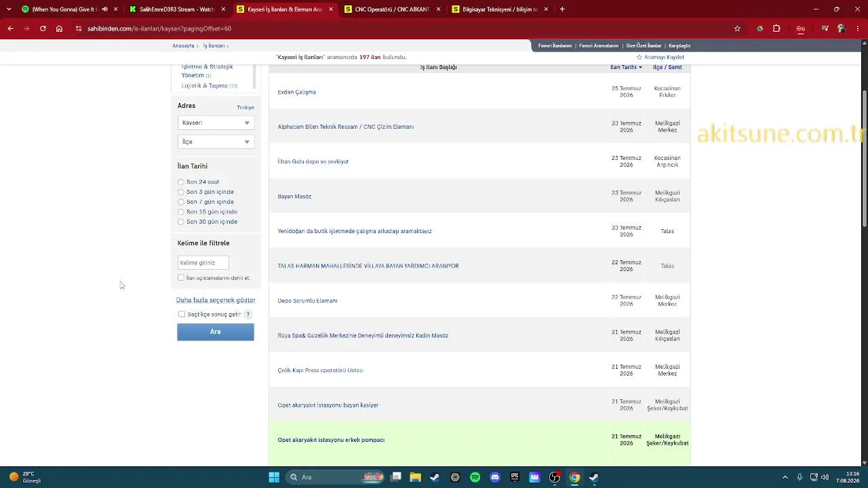Open new tab with plus button
Screen dimensions: 868x488
coord(562,9)
